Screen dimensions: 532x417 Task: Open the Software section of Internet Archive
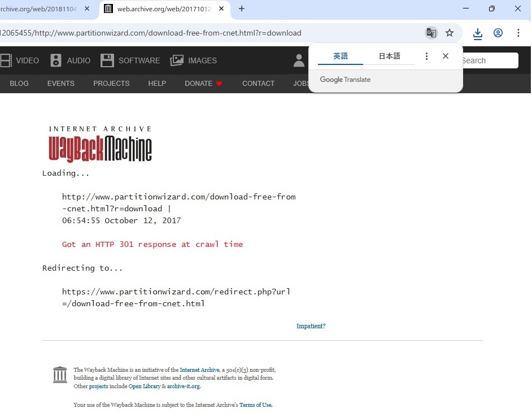[130, 60]
